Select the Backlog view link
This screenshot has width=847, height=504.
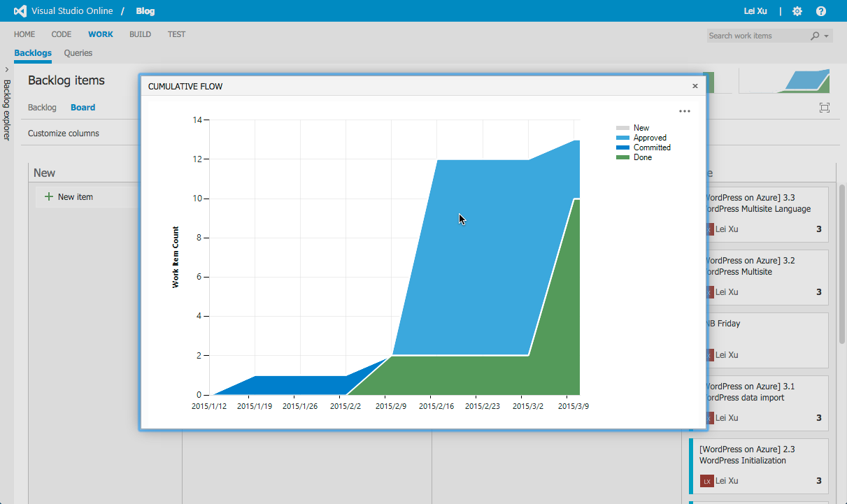(42, 108)
